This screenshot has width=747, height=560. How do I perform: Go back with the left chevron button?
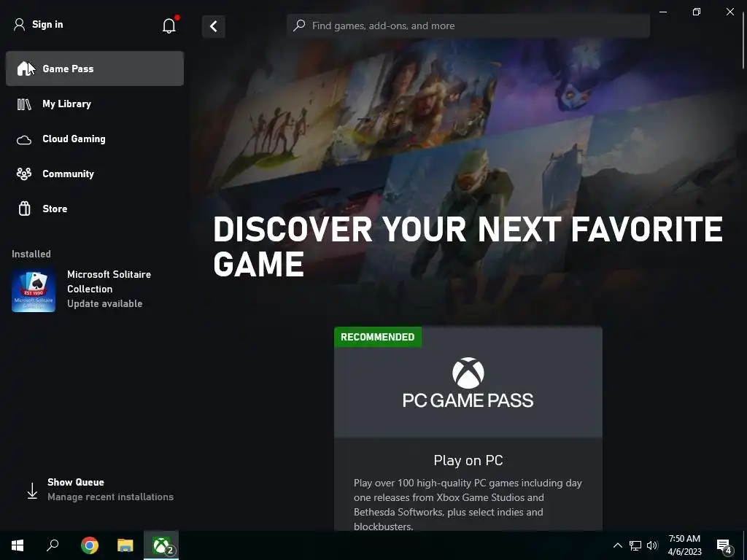(x=214, y=26)
